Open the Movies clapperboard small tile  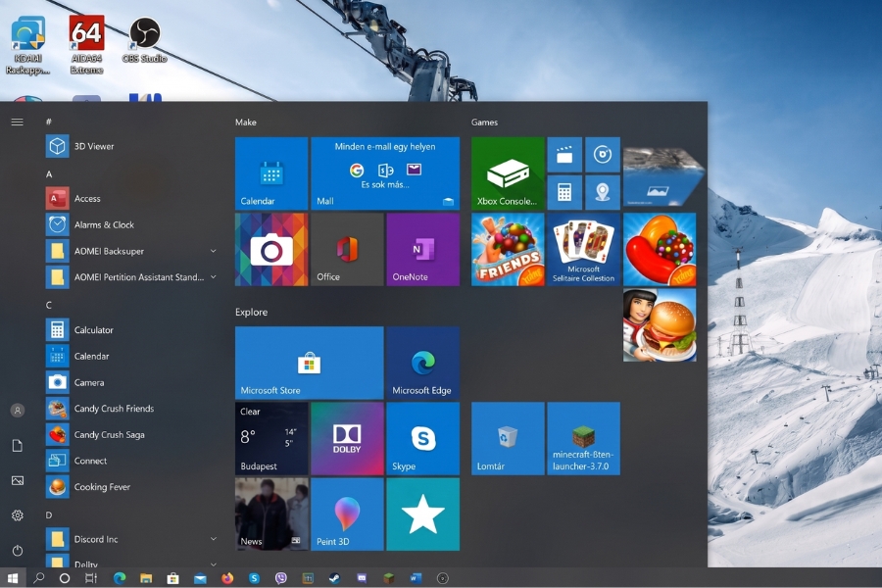pyautogui.click(x=564, y=154)
